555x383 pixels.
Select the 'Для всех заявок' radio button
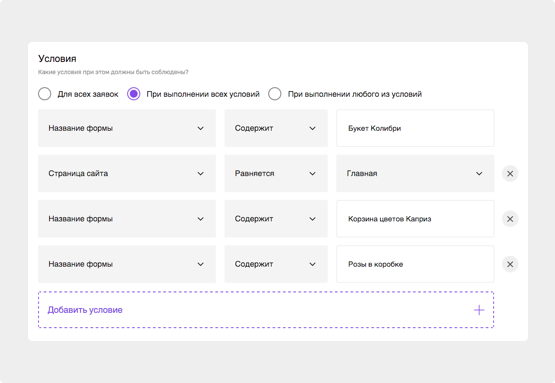click(x=45, y=94)
